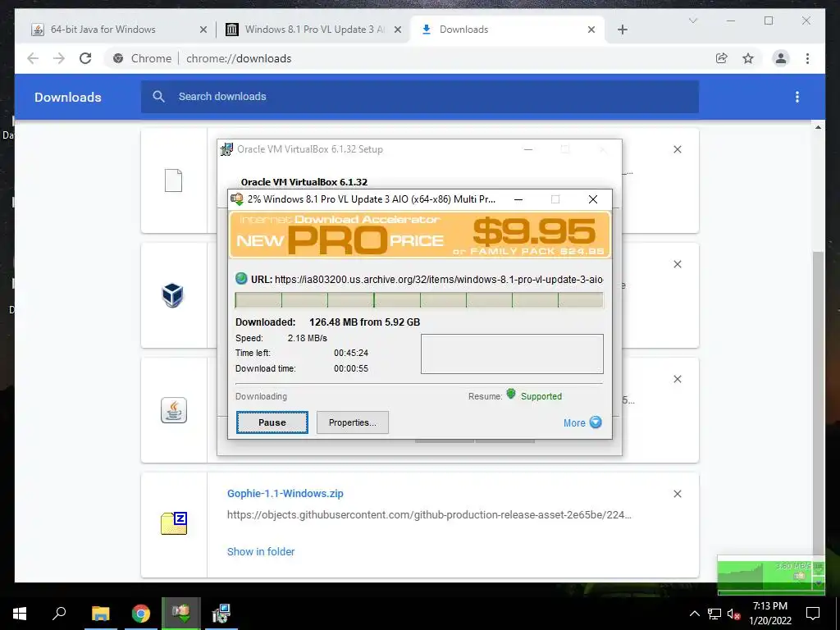Image resolution: width=840 pixels, height=630 pixels.
Task: Open the network status tray icon
Action: click(x=714, y=614)
